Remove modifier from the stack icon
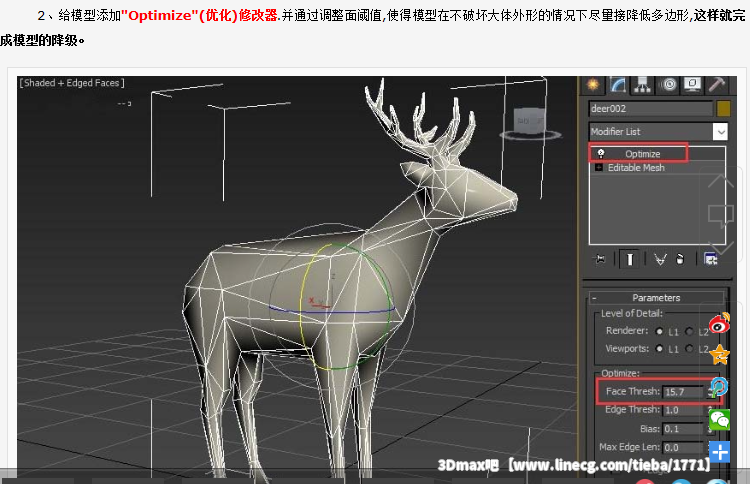The image size is (750, 484). 680,259
